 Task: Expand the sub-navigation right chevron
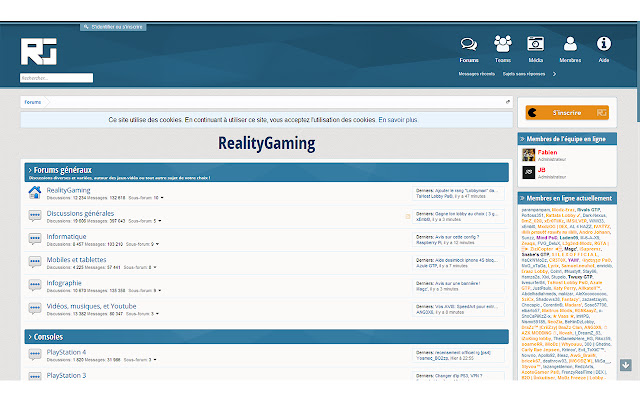[x=554, y=74]
